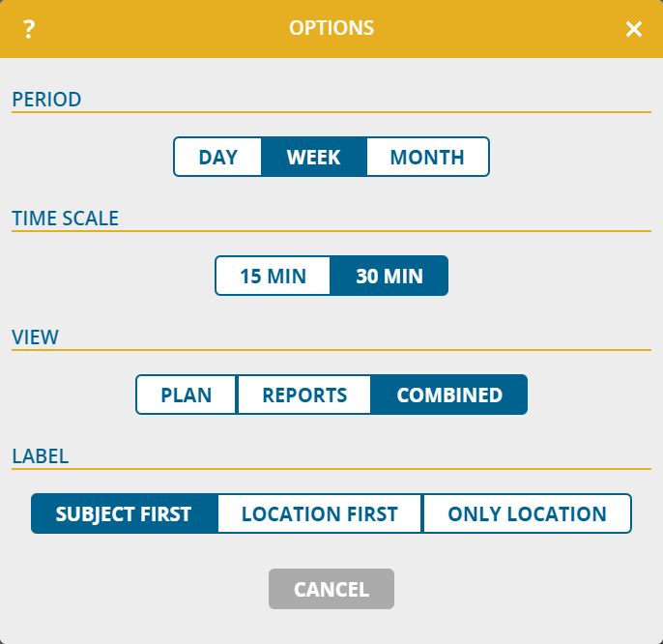Viewport: 663px width, 644px height.
Task: Choose the PLAN view
Action: (x=187, y=395)
